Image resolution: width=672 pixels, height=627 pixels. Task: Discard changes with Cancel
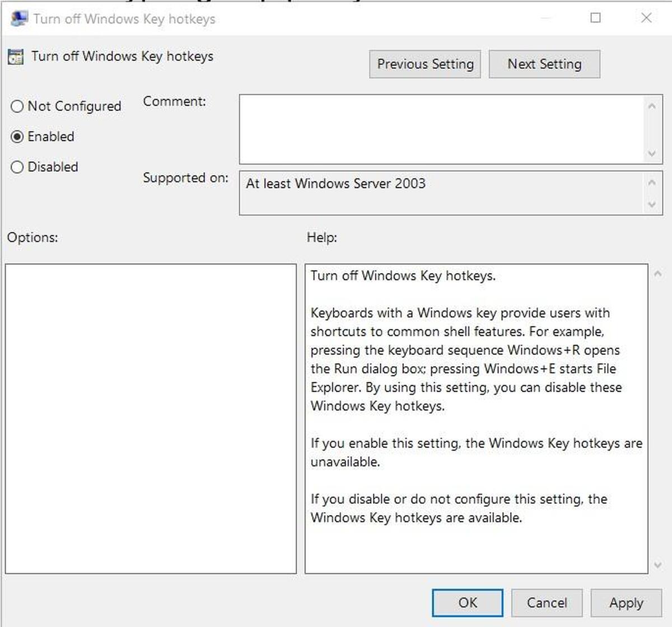click(x=547, y=603)
